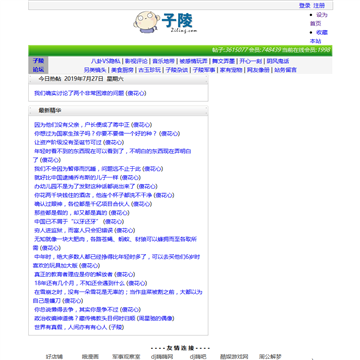Click the 帖子 会员 statistics text in green bar
The height and width of the screenshot is (360, 360).
(271, 50)
